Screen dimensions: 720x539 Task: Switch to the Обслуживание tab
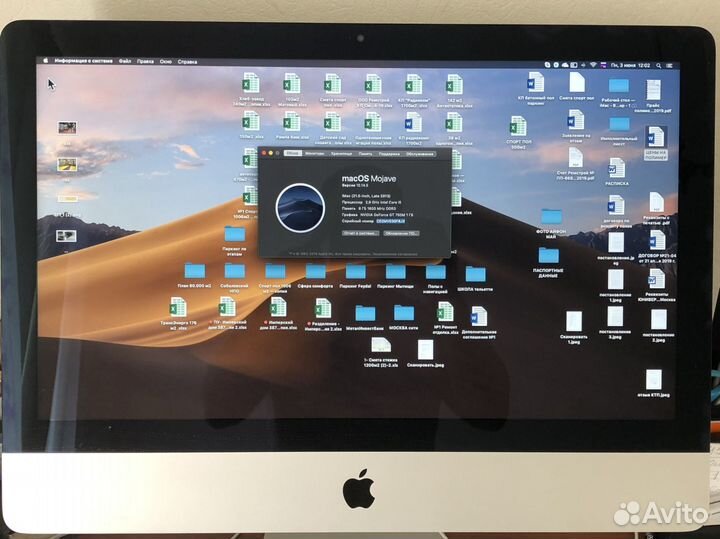tap(420, 154)
